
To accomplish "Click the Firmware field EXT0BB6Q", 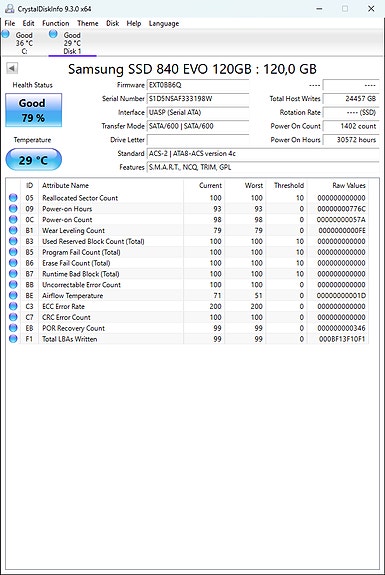I will click(198, 85).
